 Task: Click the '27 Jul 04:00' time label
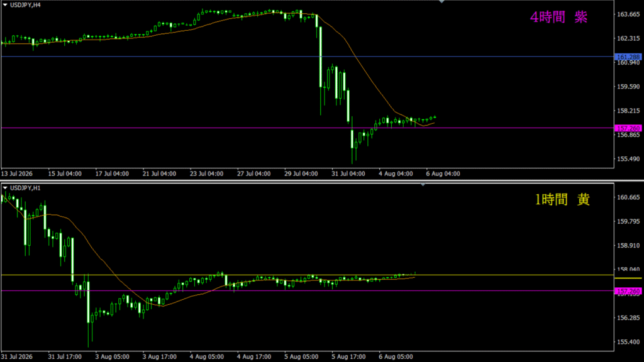pos(254,174)
